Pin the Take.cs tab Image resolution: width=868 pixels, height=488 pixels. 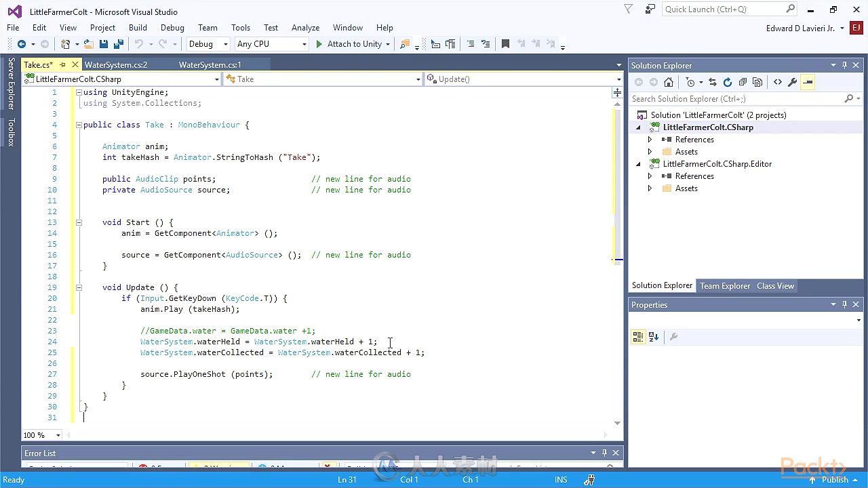[x=62, y=65]
